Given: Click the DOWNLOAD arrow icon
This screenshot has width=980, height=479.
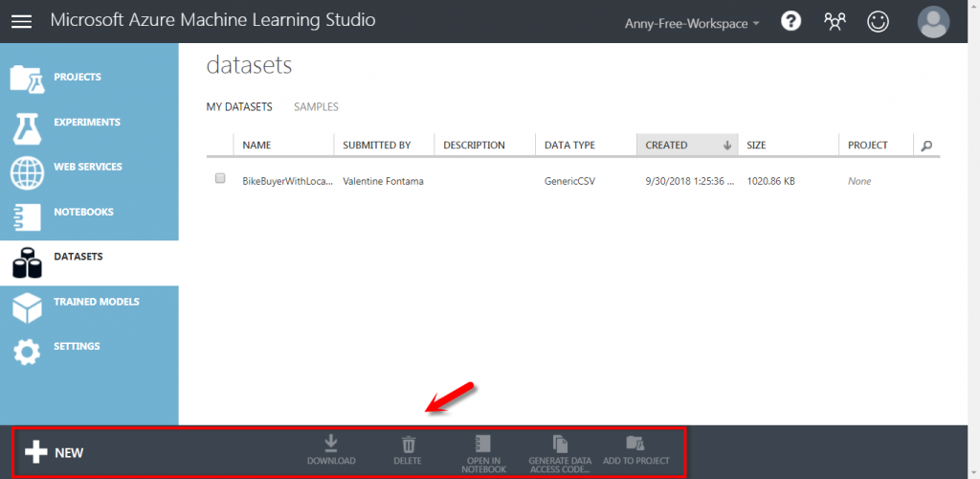Looking at the screenshot, I should 331,444.
